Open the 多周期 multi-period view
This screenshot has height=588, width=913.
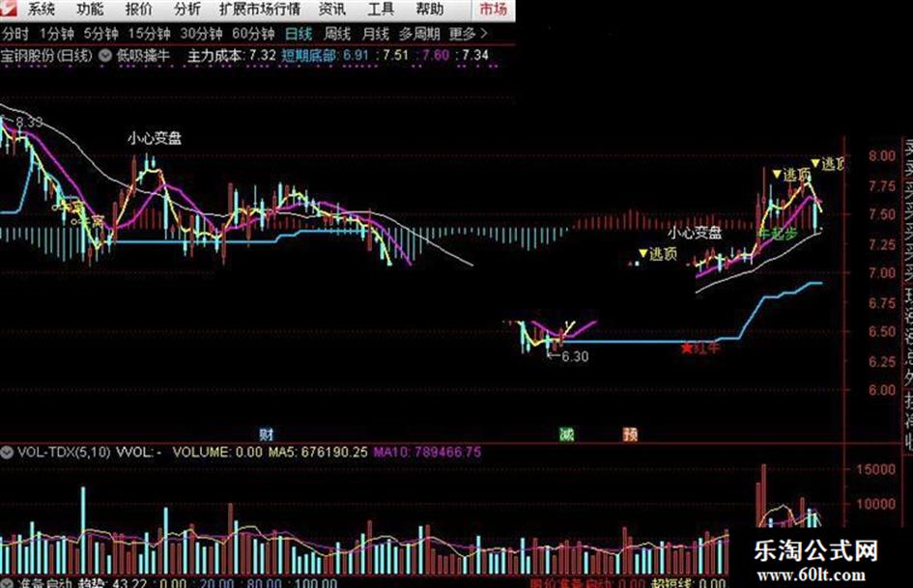coord(419,34)
